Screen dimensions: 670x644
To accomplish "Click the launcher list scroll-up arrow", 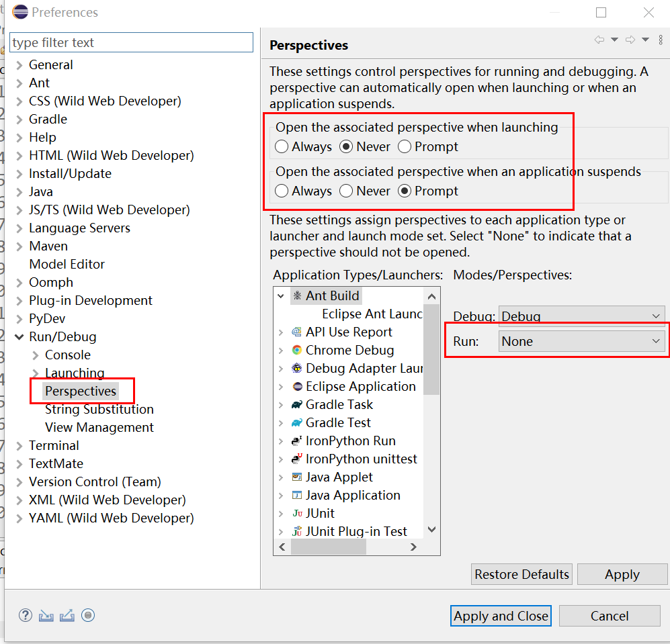I will pyautogui.click(x=431, y=296).
